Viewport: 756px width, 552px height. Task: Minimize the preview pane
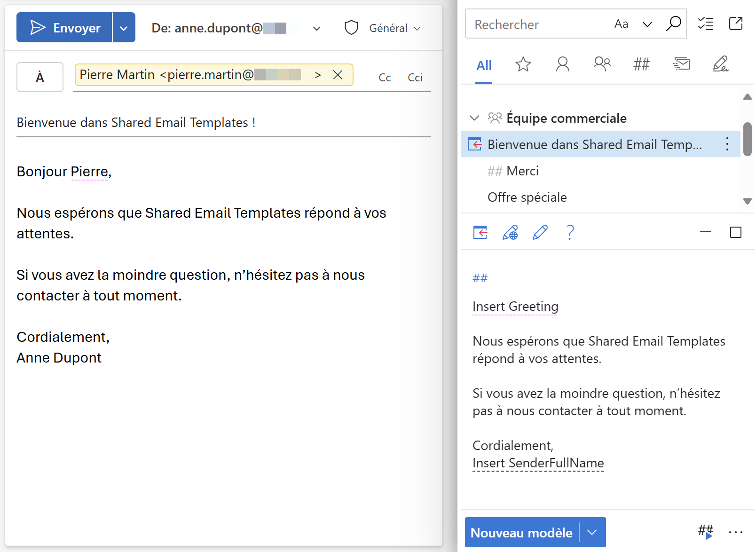705,232
